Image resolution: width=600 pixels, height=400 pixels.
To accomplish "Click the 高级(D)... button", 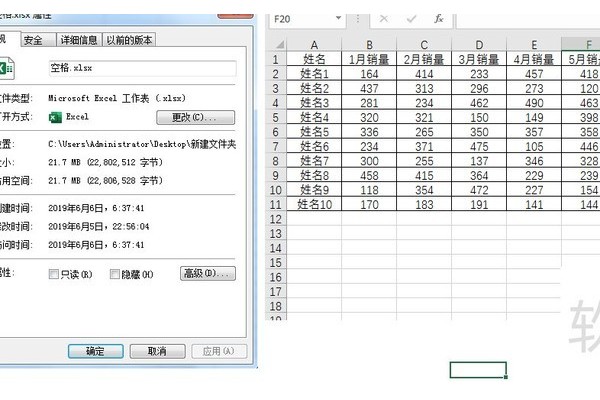I will [x=208, y=273].
